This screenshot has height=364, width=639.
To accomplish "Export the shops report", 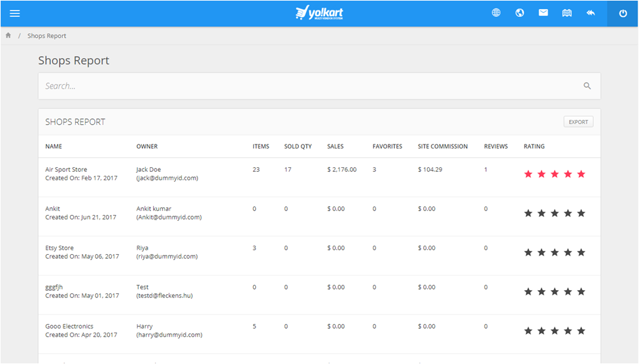I will pos(578,122).
